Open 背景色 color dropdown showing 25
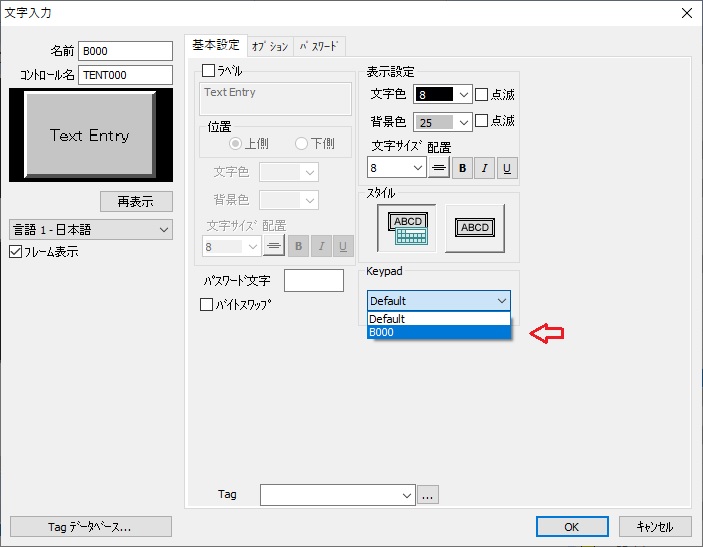703x547 pixels. click(x=464, y=122)
